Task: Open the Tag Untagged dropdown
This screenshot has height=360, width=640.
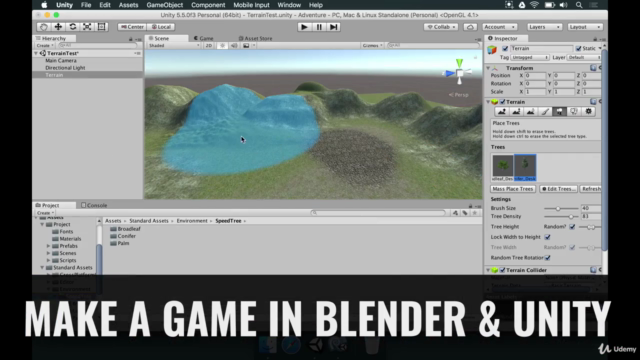Action: (x=530, y=58)
